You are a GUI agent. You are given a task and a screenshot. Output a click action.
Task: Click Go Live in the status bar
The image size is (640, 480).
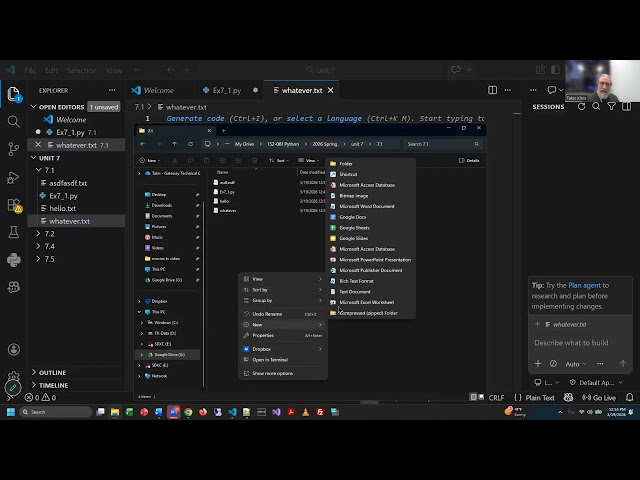599,398
